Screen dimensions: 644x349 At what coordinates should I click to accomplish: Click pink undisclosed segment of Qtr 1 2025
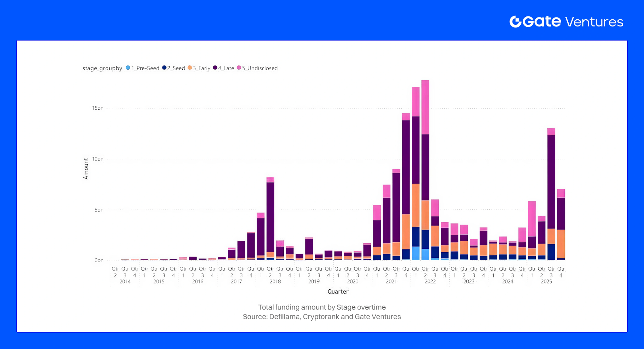point(532,219)
